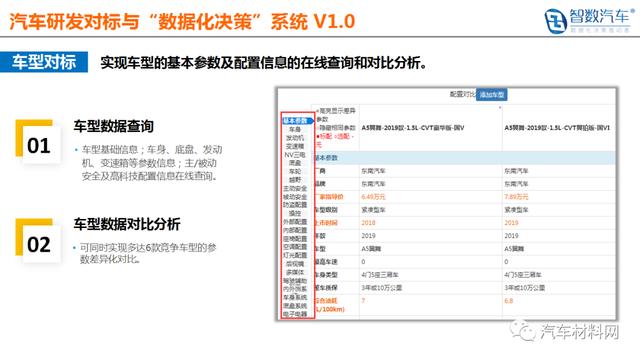640x360 pixels.
Task: Open the 被动安全 category
Action: click(295, 197)
